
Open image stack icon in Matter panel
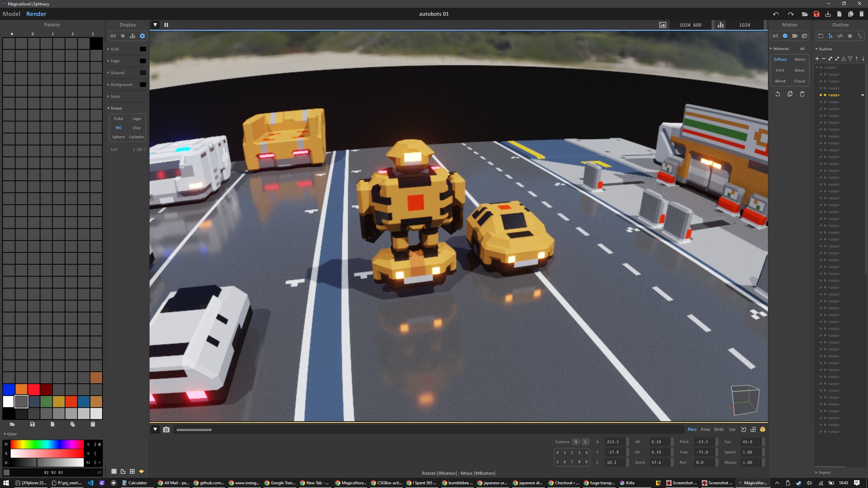[x=804, y=36]
